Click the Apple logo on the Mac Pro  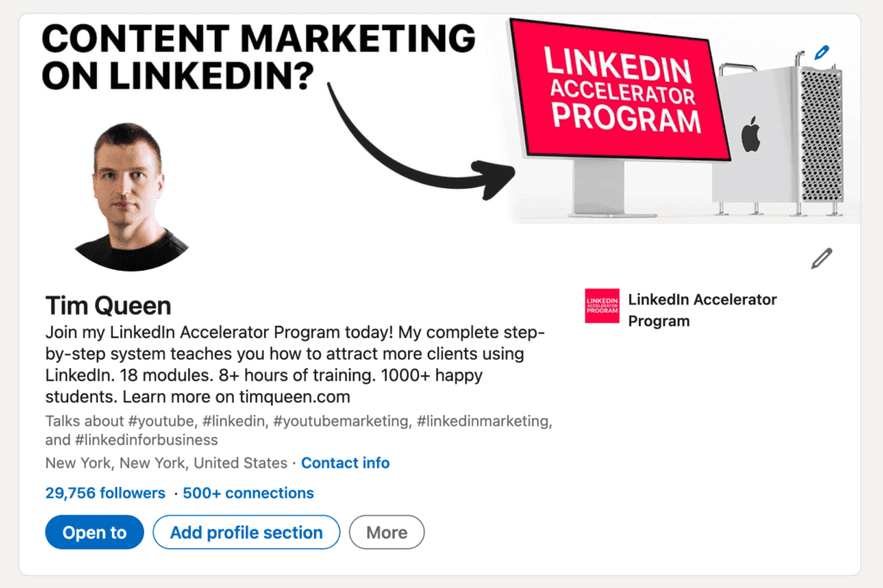(x=751, y=136)
